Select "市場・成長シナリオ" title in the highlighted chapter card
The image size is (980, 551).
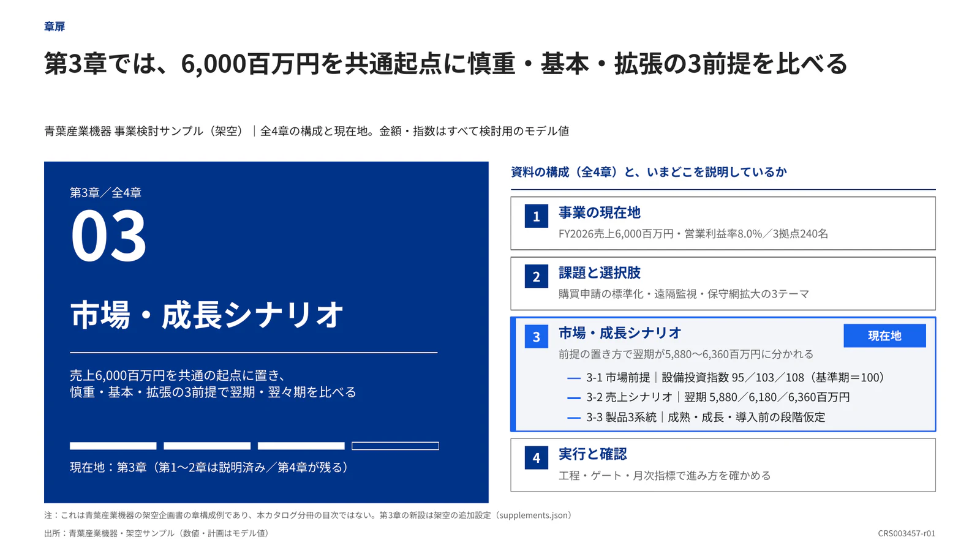pyautogui.click(x=620, y=333)
